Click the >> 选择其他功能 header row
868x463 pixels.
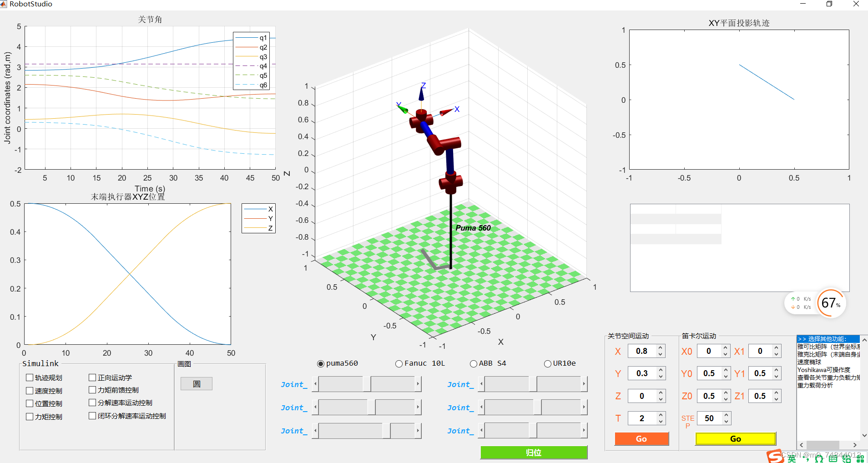[828, 339]
